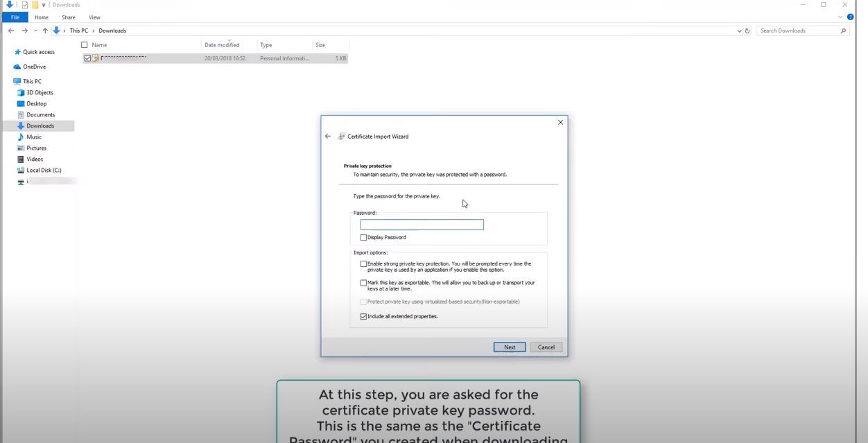Open the Videos folder in navigation pane
868x443 pixels.
click(x=34, y=159)
